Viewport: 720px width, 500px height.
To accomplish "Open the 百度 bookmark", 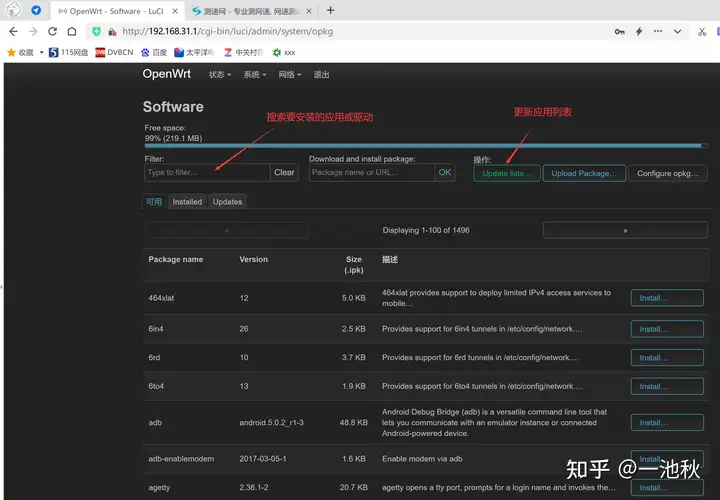I will click(154, 52).
